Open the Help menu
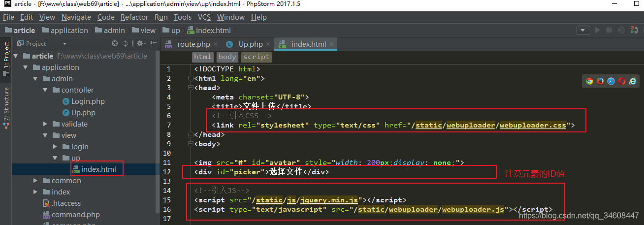 [x=259, y=17]
